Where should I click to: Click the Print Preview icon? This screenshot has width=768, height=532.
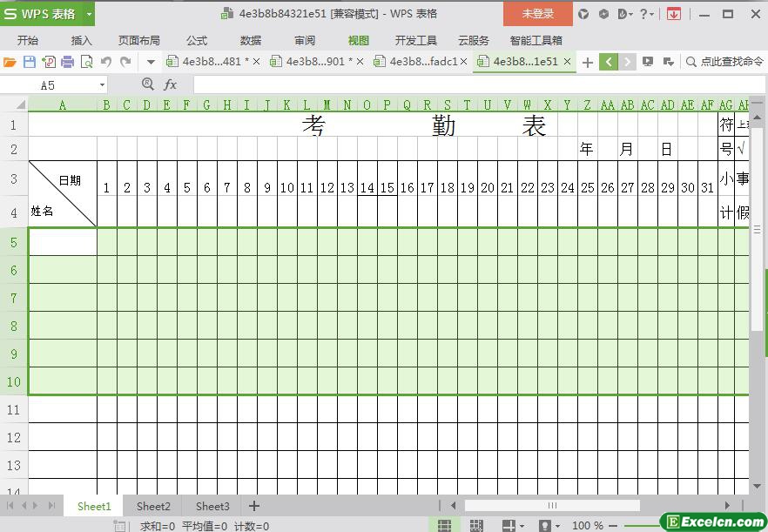pyautogui.click(x=87, y=62)
